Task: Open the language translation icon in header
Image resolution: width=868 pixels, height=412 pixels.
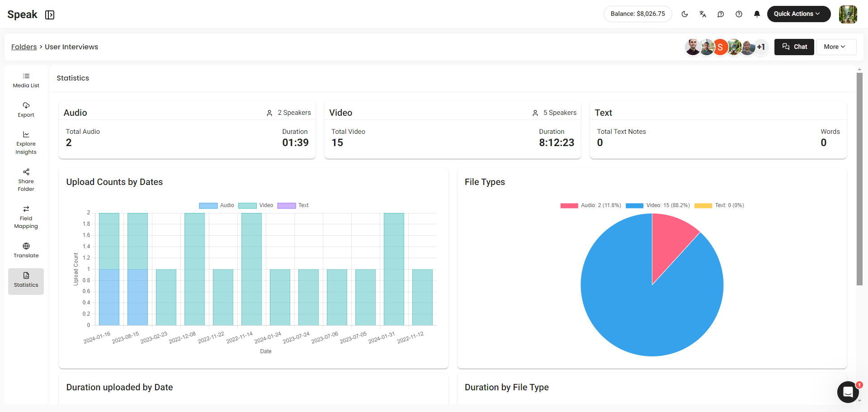Action: pos(703,14)
